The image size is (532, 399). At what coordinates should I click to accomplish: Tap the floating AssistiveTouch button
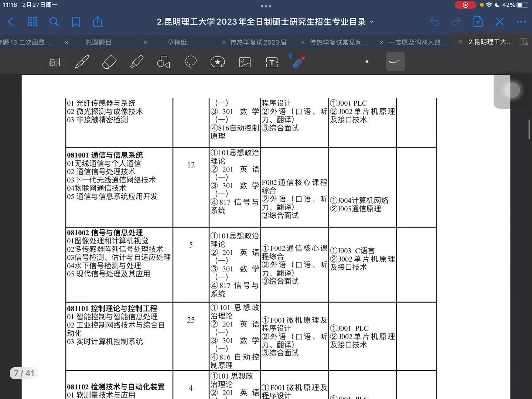[512, 90]
